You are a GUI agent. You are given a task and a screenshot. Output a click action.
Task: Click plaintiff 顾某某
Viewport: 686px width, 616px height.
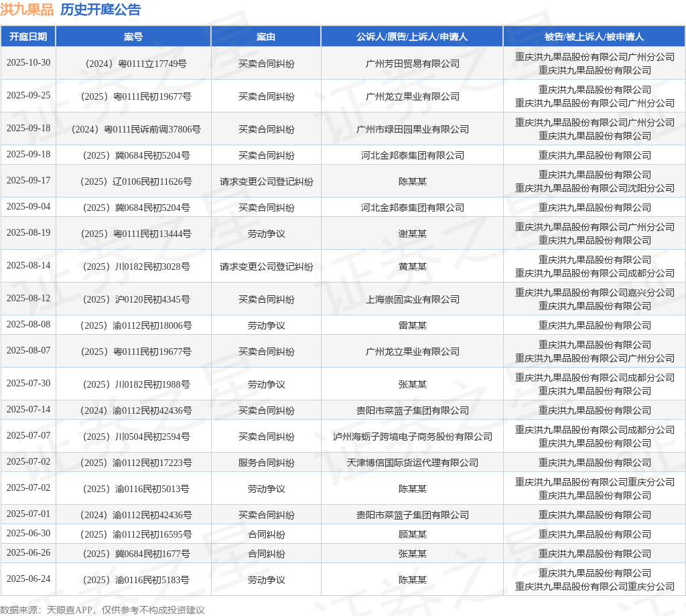pos(413,535)
